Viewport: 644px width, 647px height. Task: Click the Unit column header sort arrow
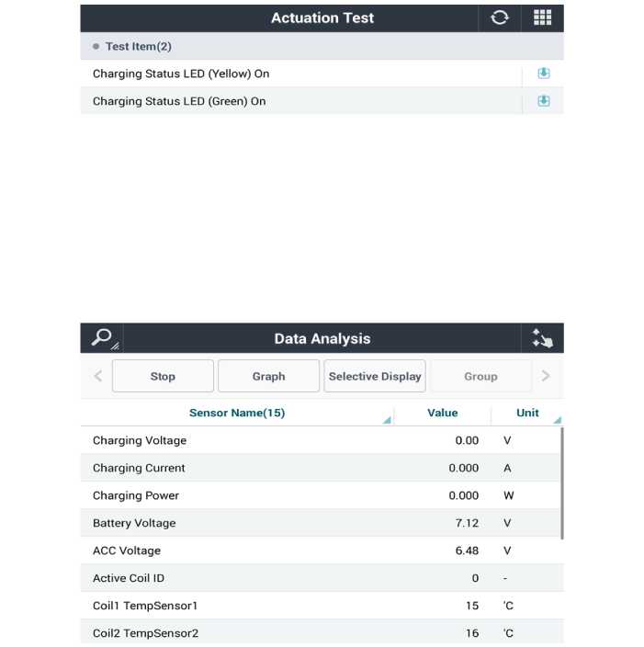point(556,419)
